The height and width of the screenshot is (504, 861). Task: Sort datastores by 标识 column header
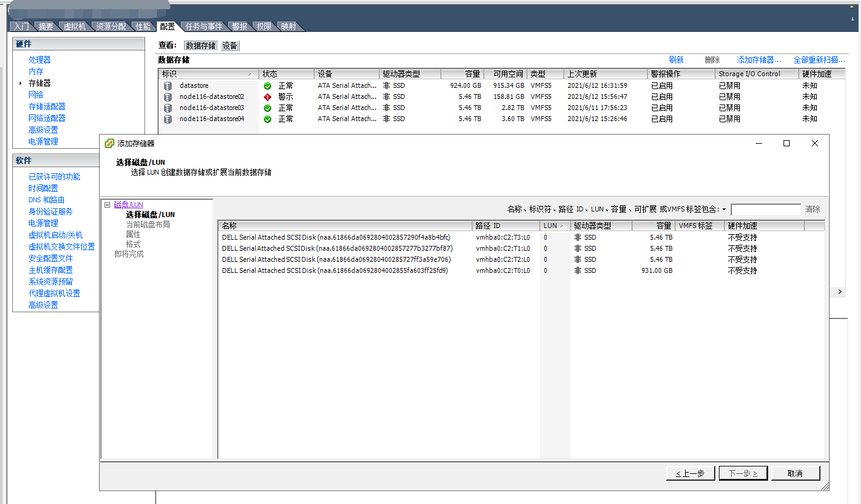tap(208, 74)
